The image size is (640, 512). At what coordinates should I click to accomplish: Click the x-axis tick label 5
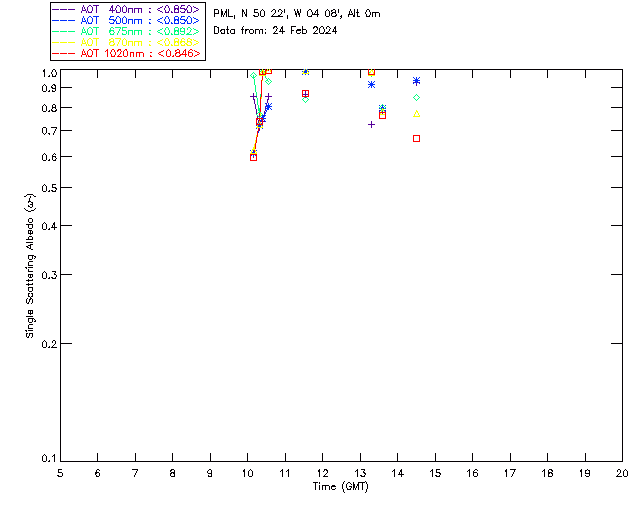pyautogui.click(x=60, y=473)
